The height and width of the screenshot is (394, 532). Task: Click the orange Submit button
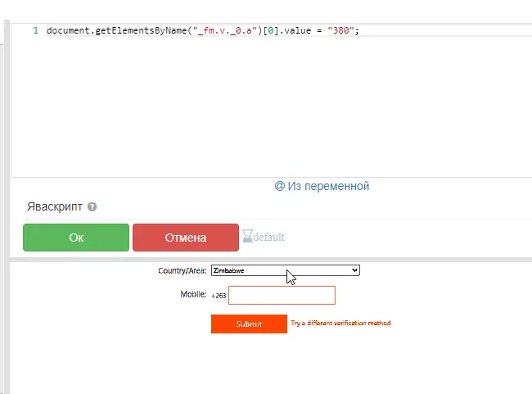point(249,324)
